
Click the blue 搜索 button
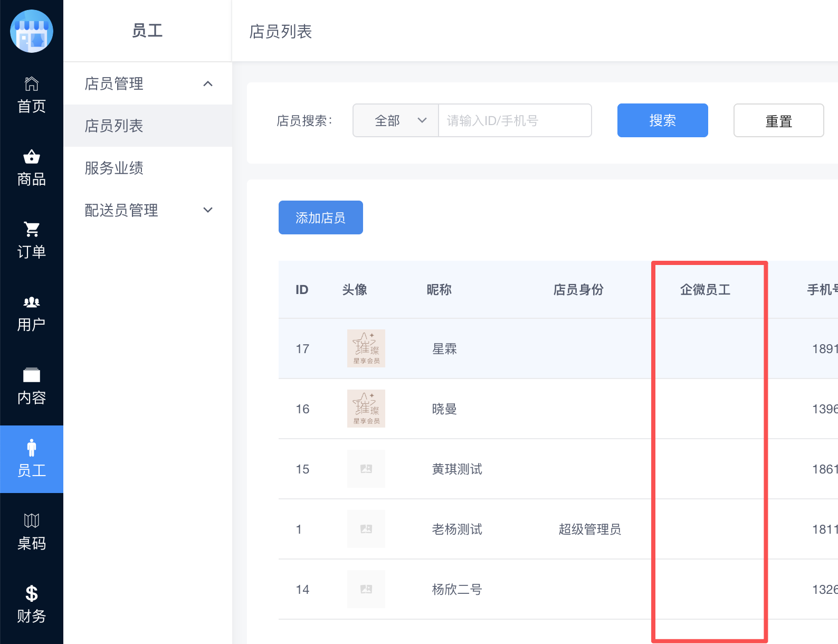[662, 120]
